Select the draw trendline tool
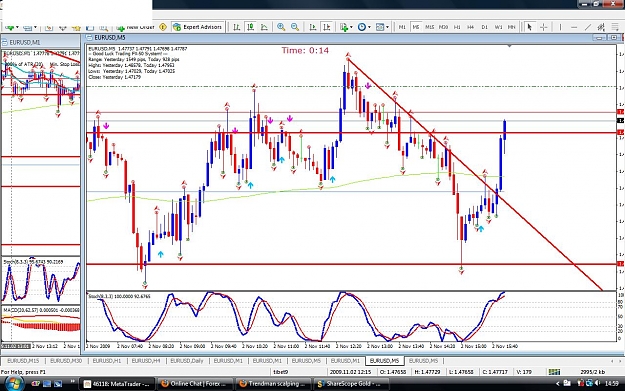Screen dimensions: 625x391 coord(588,27)
